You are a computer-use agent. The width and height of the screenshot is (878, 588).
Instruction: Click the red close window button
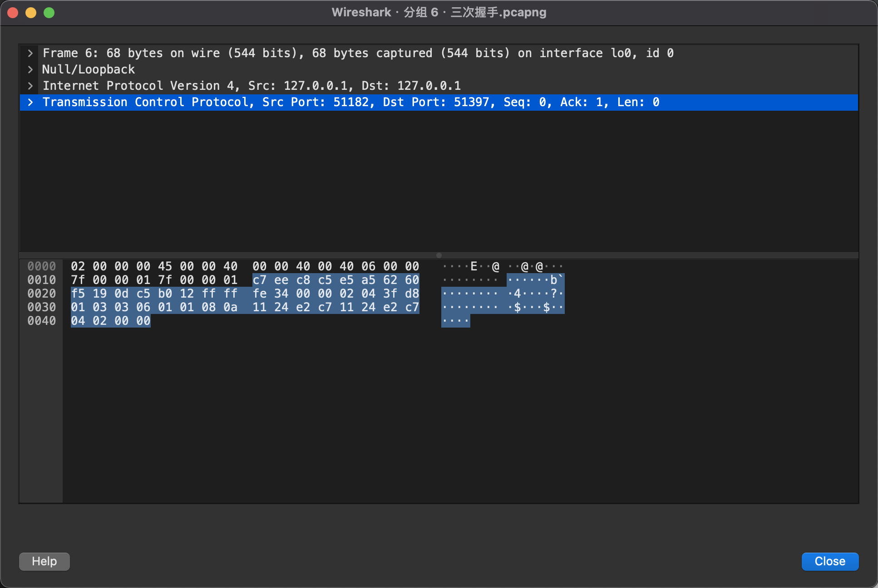coord(13,13)
